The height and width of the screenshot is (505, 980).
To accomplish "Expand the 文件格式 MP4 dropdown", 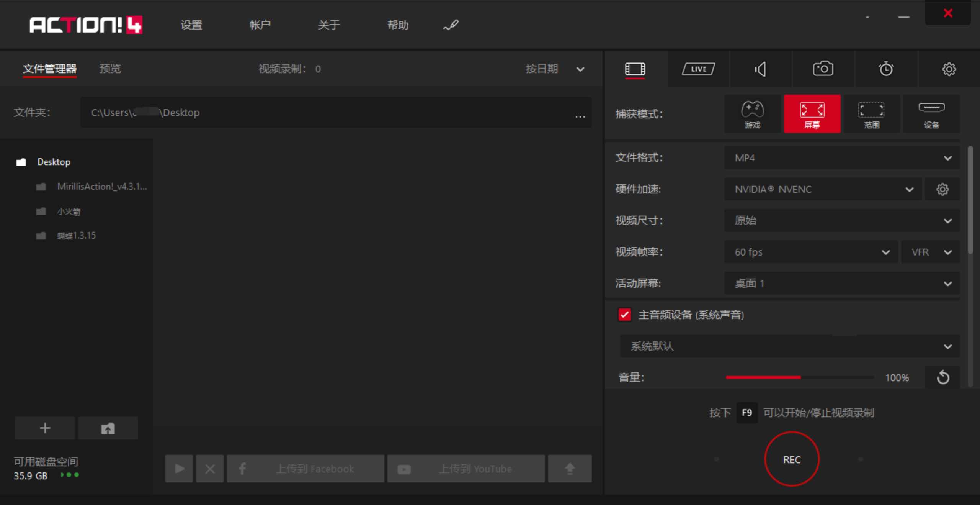I will (841, 158).
